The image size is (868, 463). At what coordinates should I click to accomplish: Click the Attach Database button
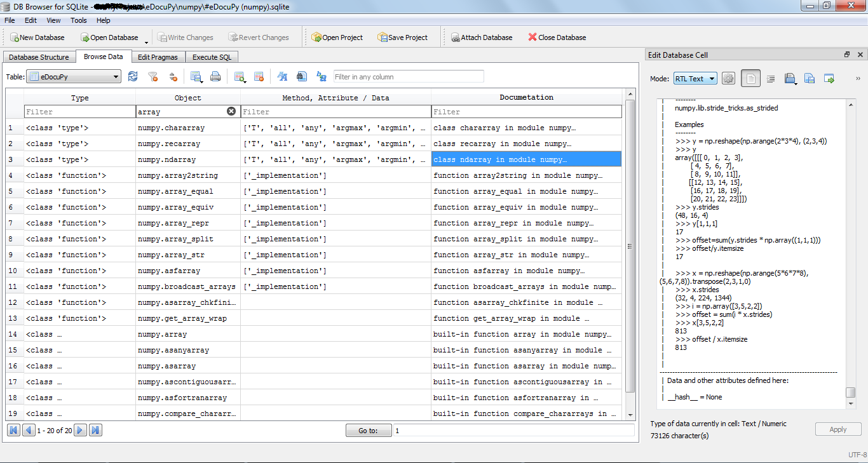click(x=482, y=37)
